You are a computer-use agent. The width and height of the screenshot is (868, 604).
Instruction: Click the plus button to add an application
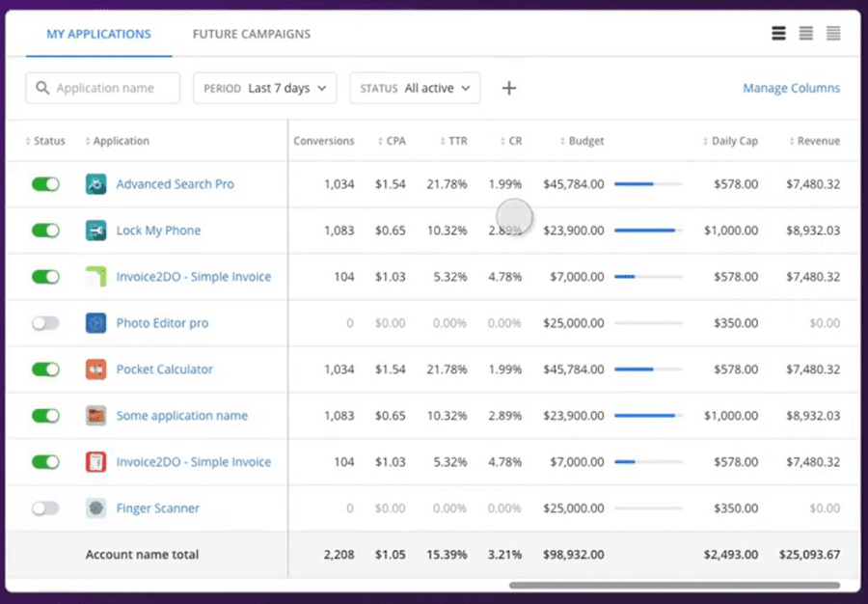coord(509,88)
